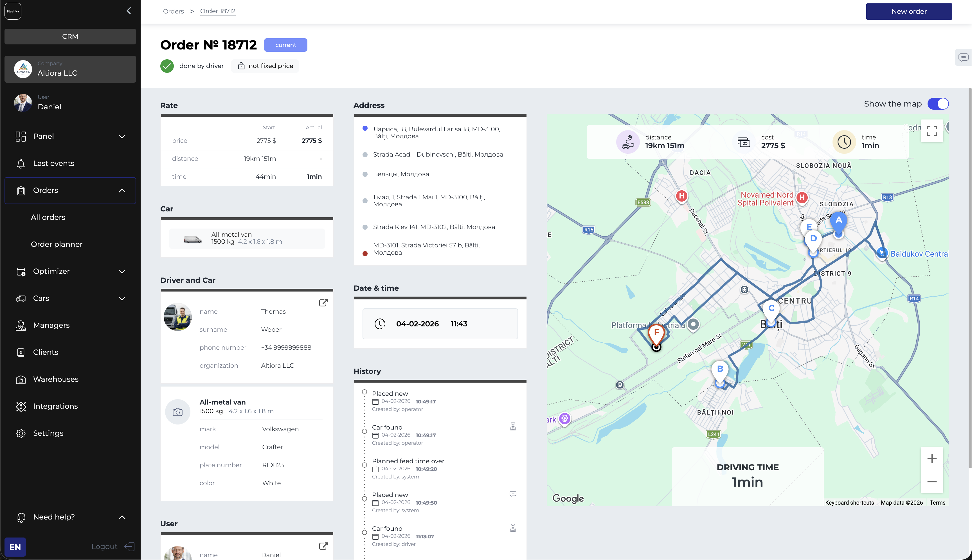Click the green done-by-driver checkmark
The width and height of the screenshot is (972, 560).
[x=167, y=66]
